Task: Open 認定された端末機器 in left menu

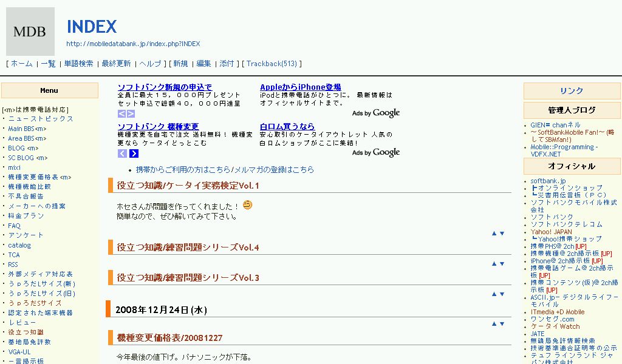Action: 41,313
